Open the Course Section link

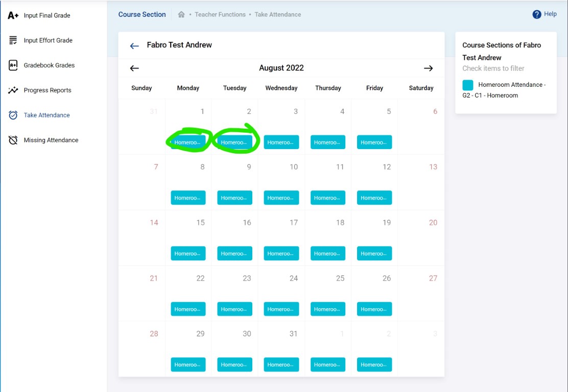click(x=142, y=14)
